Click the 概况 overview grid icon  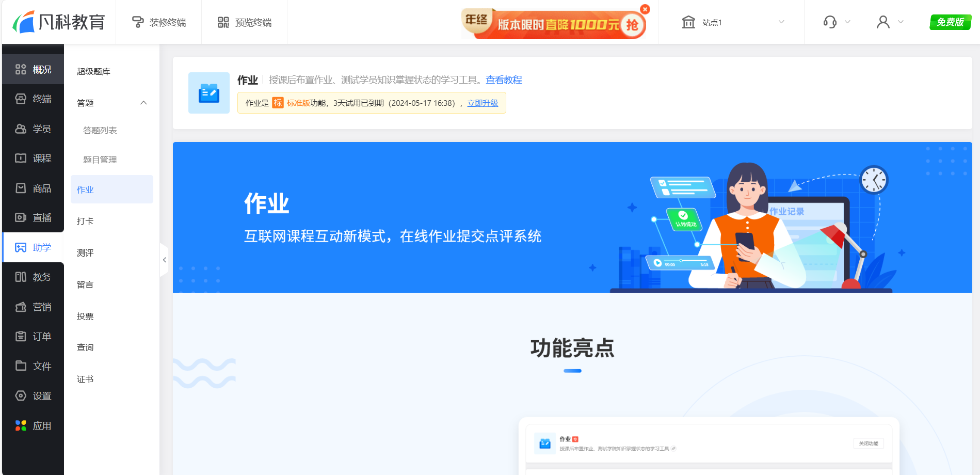point(21,69)
